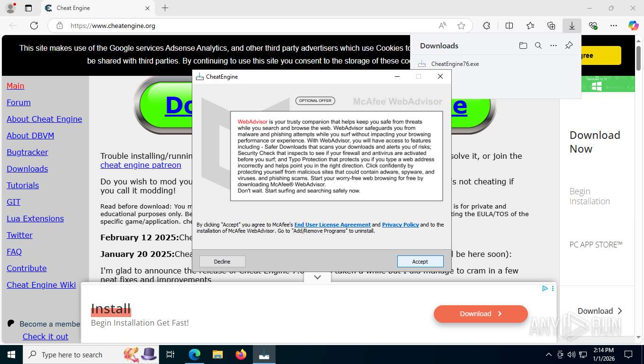The image size is (644, 364).
Task: Select CheatEngine installer taskbar icon
Action: pyautogui.click(x=264, y=355)
